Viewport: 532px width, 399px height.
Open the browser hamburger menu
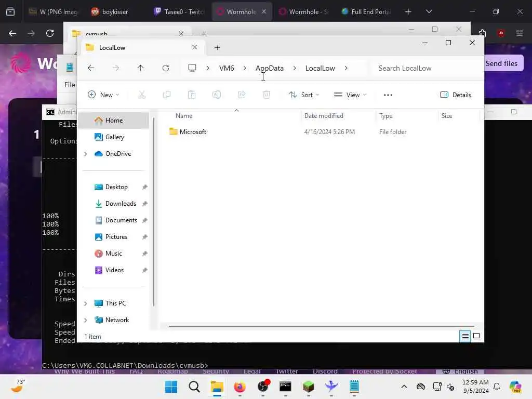click(x=519, y=33)
